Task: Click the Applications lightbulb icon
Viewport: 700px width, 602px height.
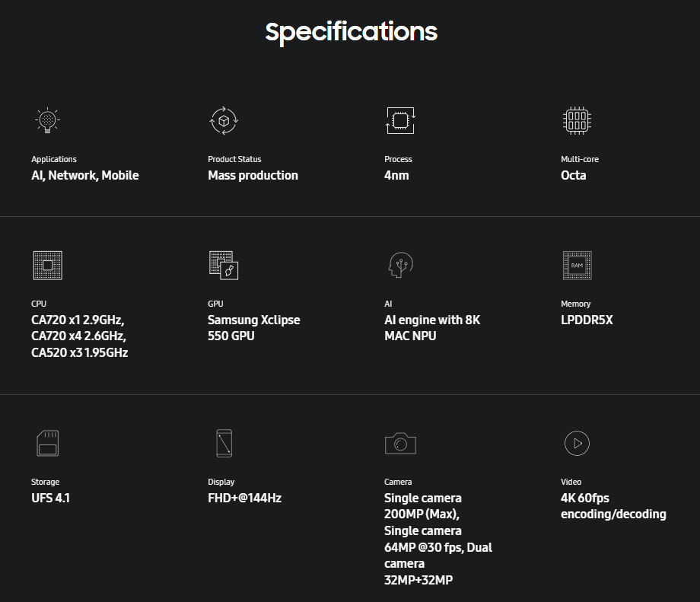Action: (x=47, y=120)
